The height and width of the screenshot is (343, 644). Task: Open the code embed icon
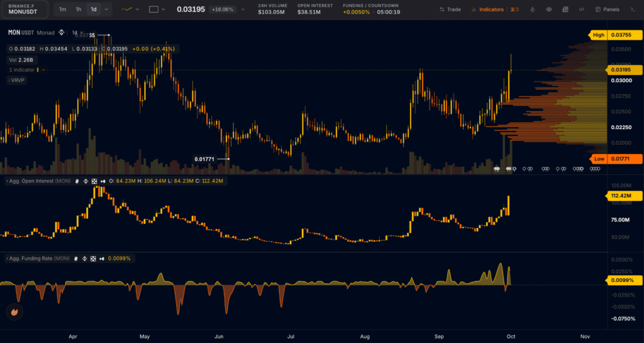[x=582, y=9]
